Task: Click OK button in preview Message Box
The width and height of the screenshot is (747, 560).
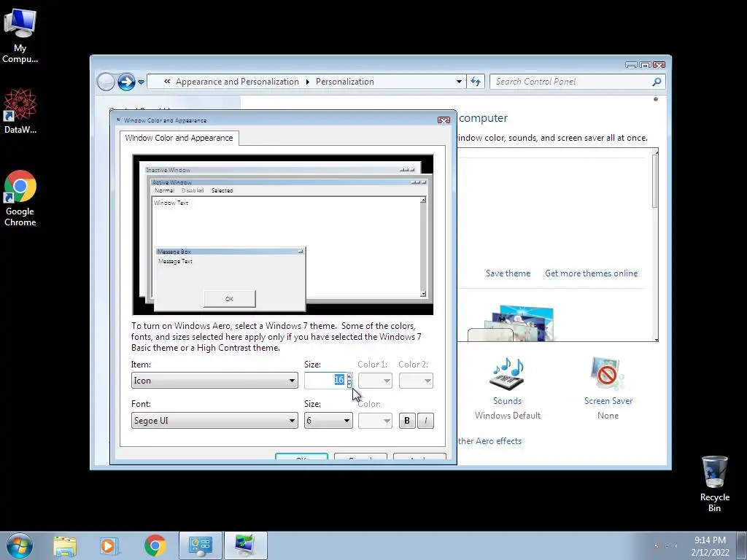Action: tap(229, 298)
